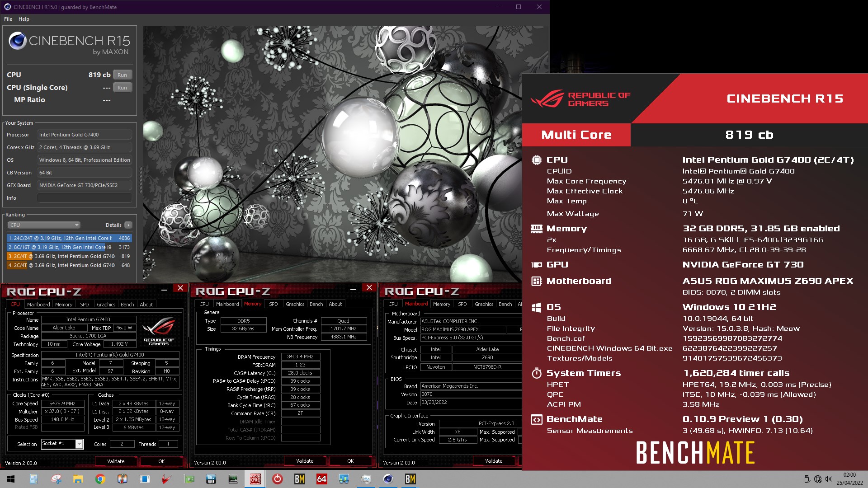Image resolution: width=868 pixels, height=488 pixels.
Task: Switch to Cinebench sphere icon in taskbar
Action: tap(388, 479)
